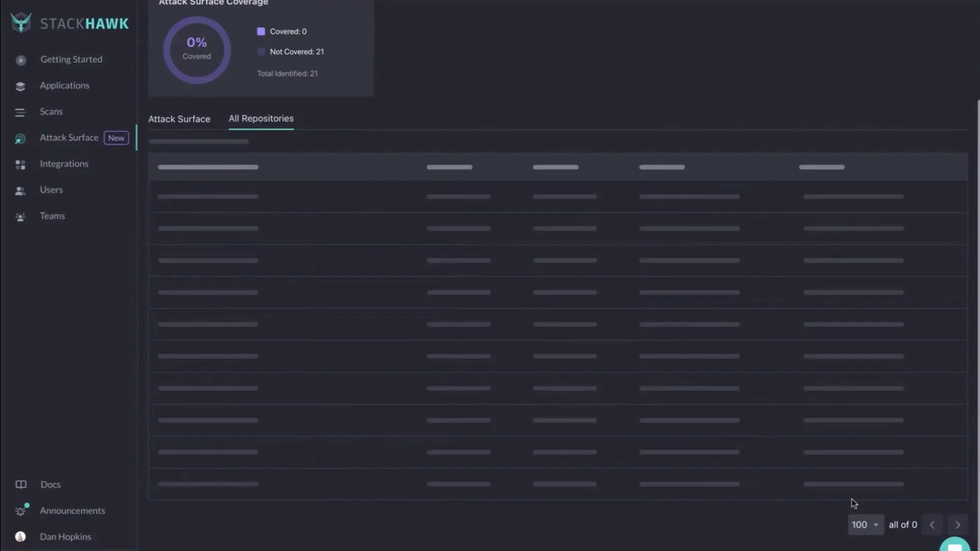The image size is (980, 551).
Task: Click the Getting Started play icon
Action: (20, 60)
